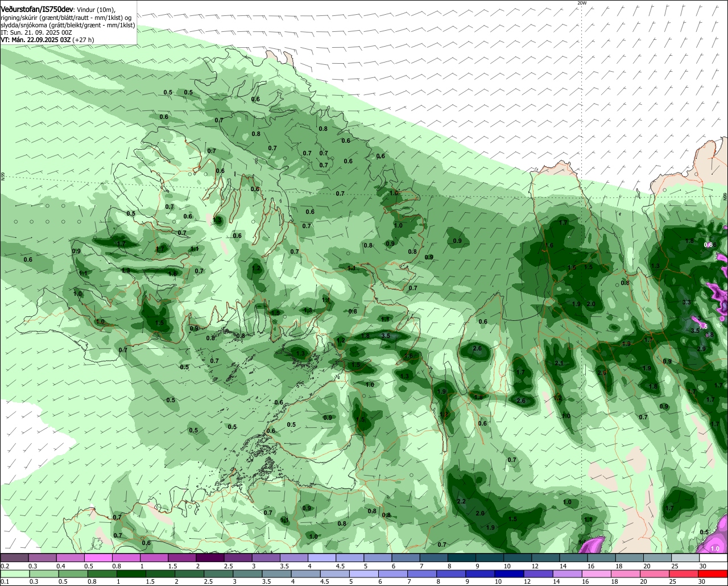Click the dark purple swatch at 2 in upper legend
This screenshot has height=586, width=728.
(210, 559)
